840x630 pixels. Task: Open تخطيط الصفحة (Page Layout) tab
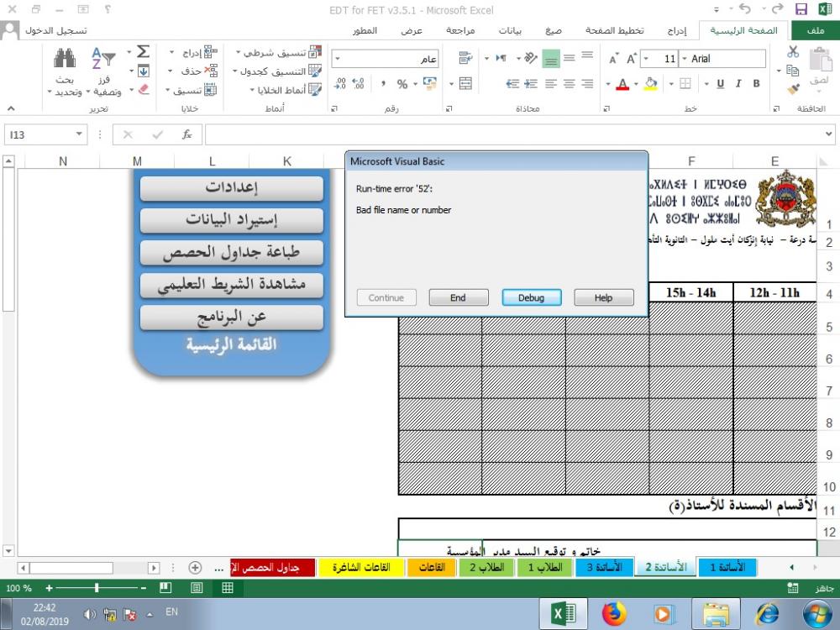pos(615,30)
